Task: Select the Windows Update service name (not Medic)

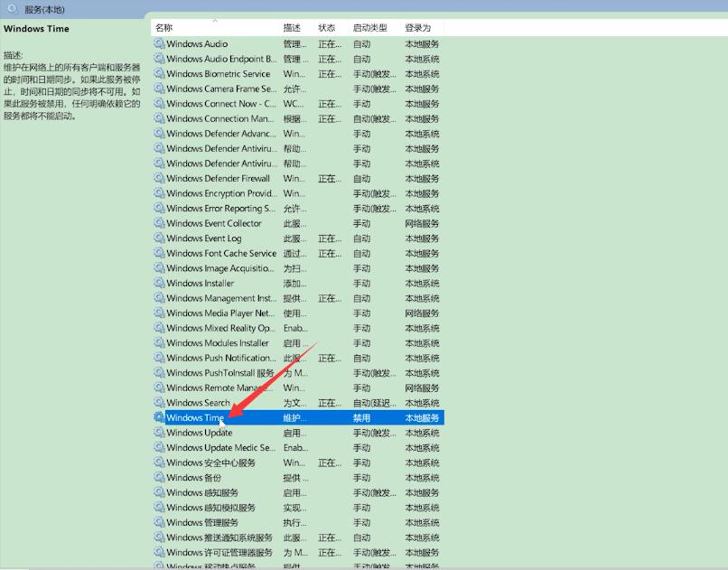Action: (200, 433)
